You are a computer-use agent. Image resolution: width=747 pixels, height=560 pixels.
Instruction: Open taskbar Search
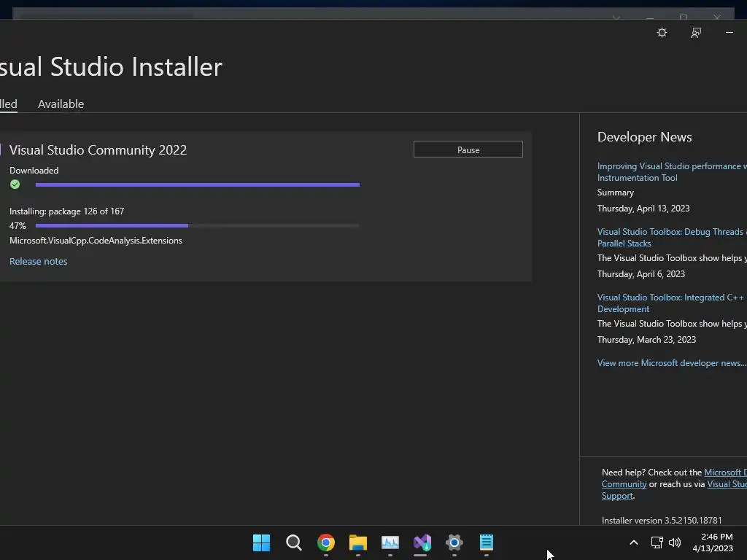[293, 542]
